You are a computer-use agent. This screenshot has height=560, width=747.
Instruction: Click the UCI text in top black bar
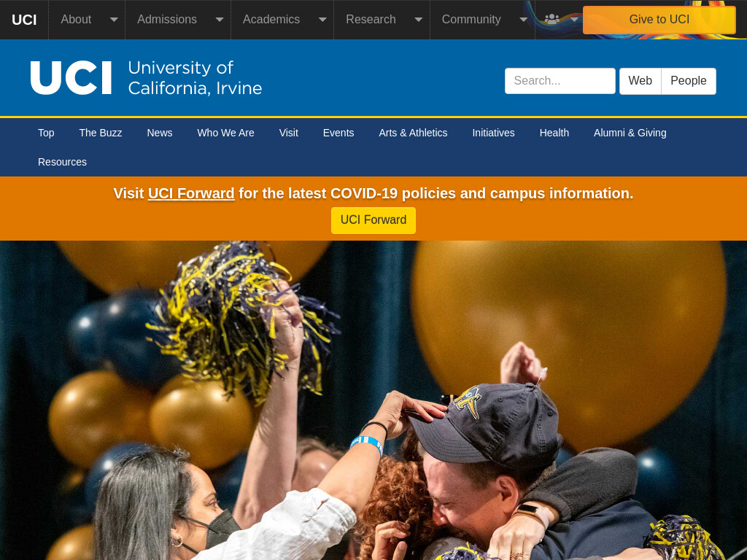[24, 20]
